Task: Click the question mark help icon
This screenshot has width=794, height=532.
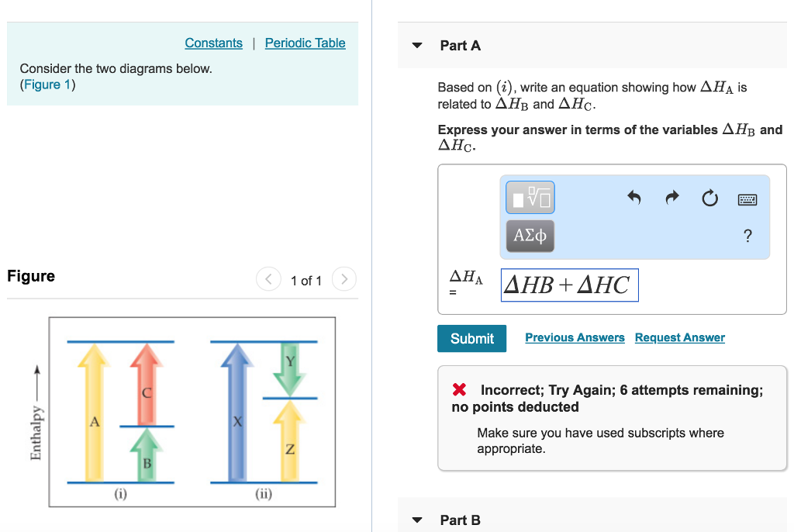Action: [x=747, y=236]
